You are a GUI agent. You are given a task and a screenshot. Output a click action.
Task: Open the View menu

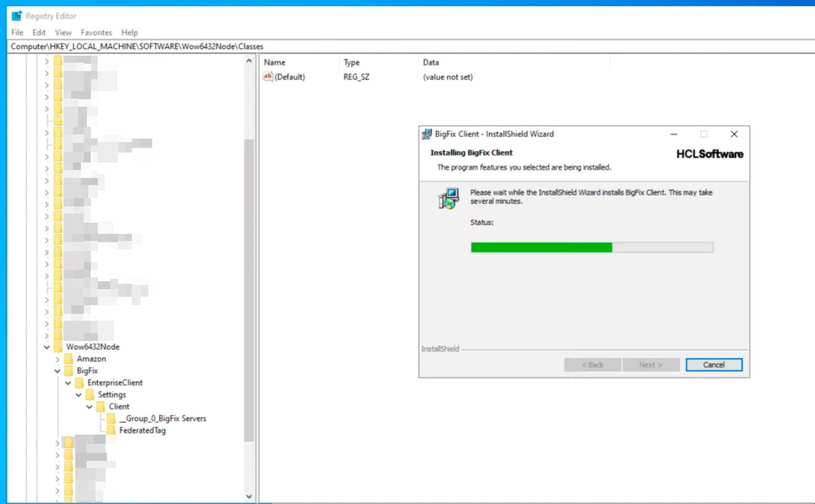[x=63, y=33]
